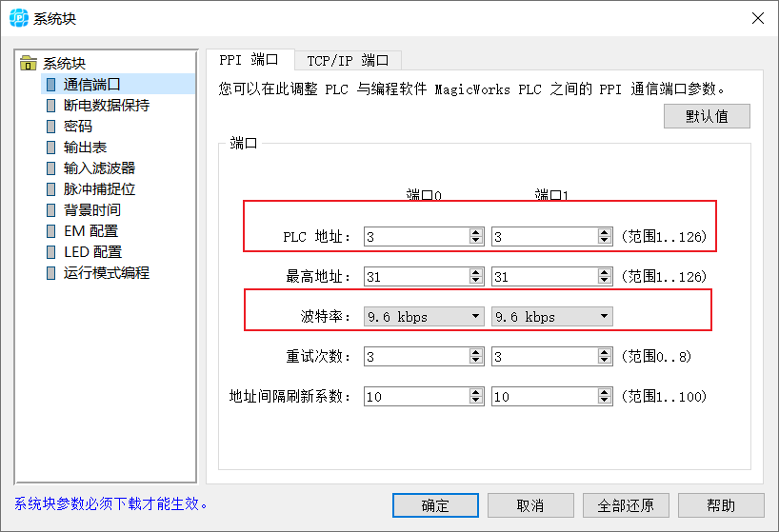Open 运行模式编程 settings
Viewport: 779px width, 532px height.
pyautogui.click(x=107, y=272)
